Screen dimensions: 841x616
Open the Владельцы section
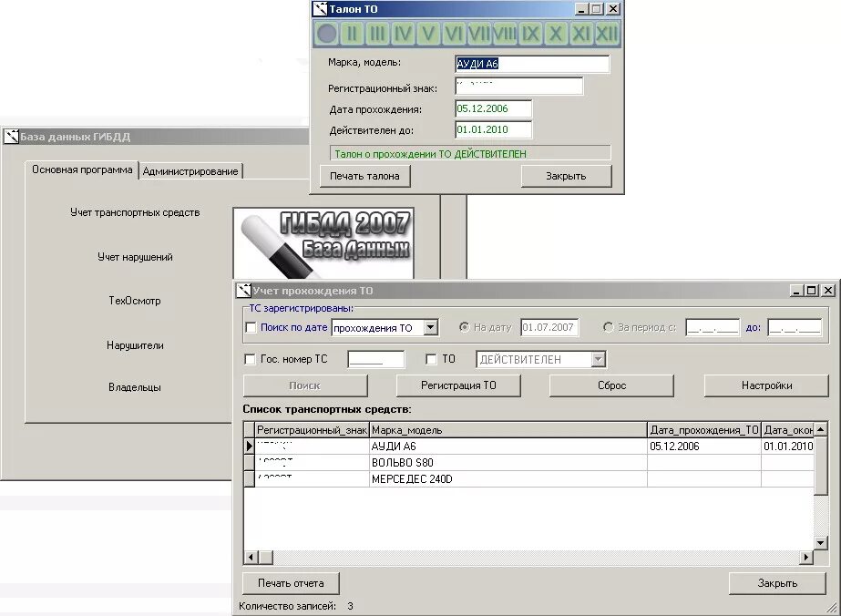(135, 387)
